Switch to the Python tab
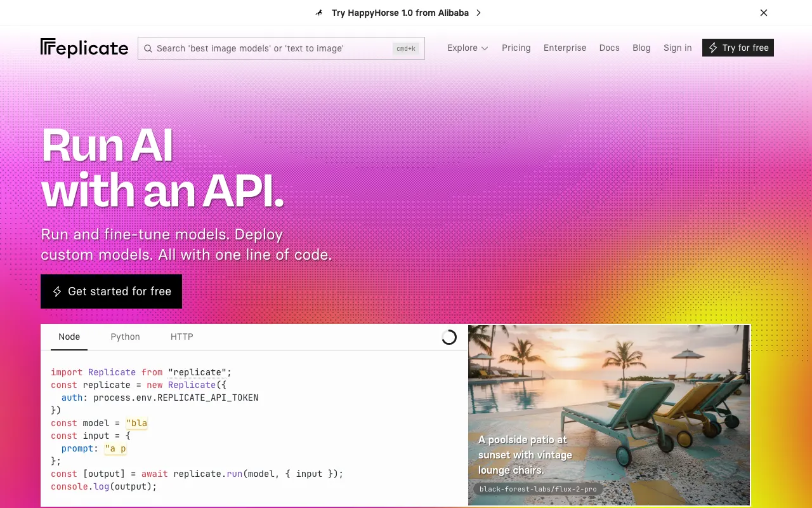The width and height of the screenshot is (812, 508). click(x=125, y=337)
